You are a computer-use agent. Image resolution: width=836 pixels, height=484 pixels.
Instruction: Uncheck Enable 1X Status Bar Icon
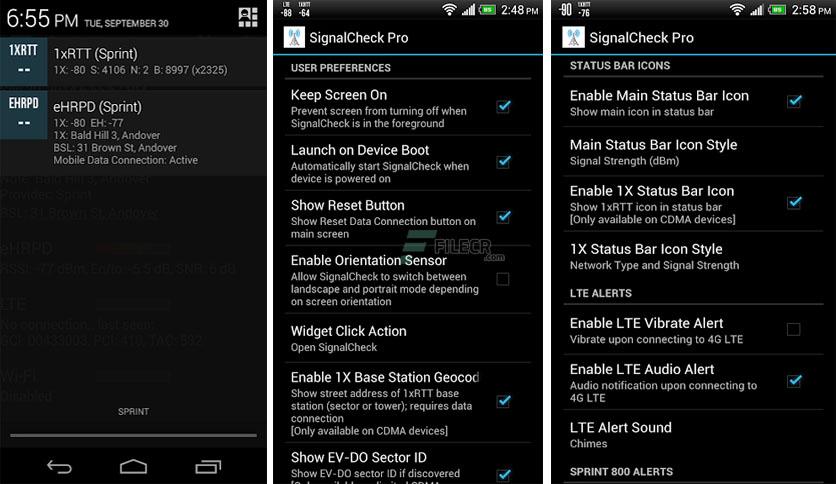pyautogui.click(x=794, y=202)
